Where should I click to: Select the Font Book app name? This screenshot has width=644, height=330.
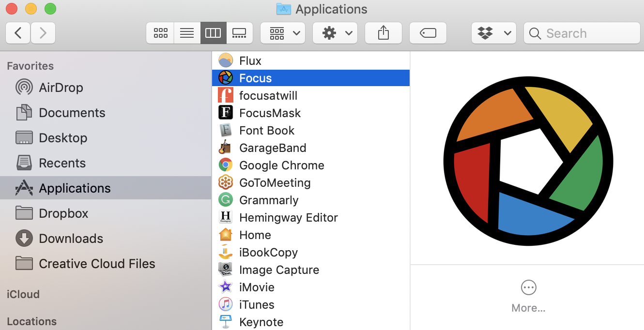point(267,130)
